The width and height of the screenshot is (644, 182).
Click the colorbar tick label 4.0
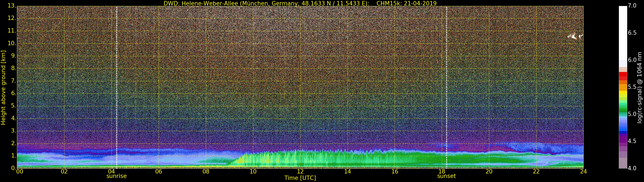coord(632,168)
